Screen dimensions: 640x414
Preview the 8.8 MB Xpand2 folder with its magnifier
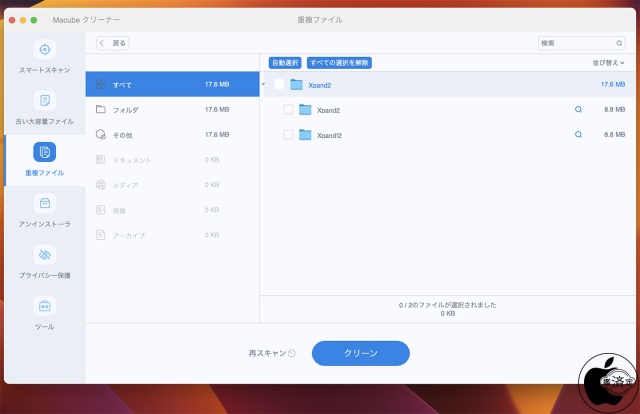tap(578, 109)
